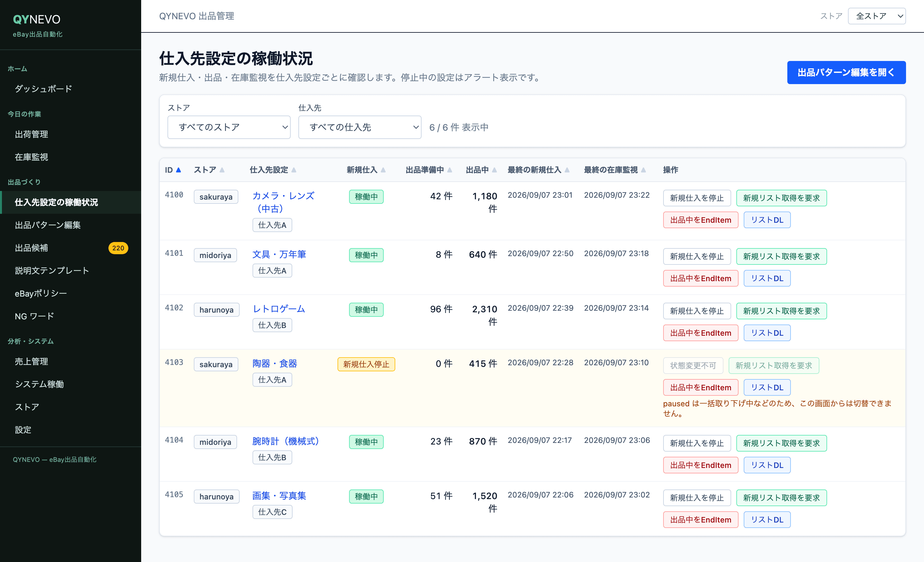The height and width of the screenshot is (562, 924).
Task: Open 在庫監視 in sidebar
Action: pyautogui.click(x=71, y=157)
